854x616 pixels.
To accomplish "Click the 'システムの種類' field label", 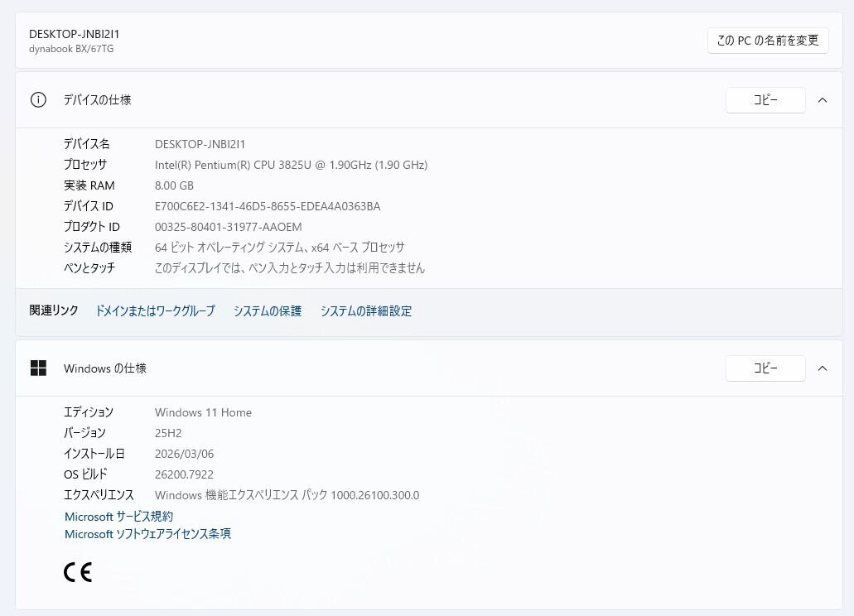I will click(98, 248).
